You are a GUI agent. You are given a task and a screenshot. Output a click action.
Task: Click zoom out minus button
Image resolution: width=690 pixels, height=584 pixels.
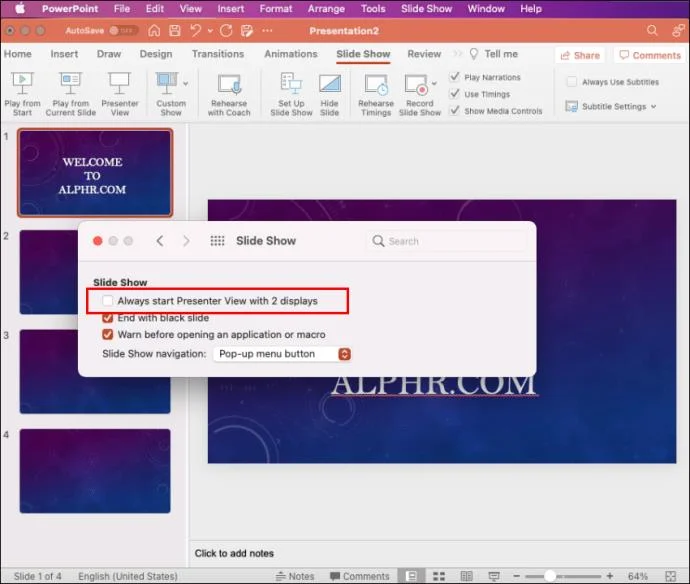pyautogui.click(x=517, y=576)
